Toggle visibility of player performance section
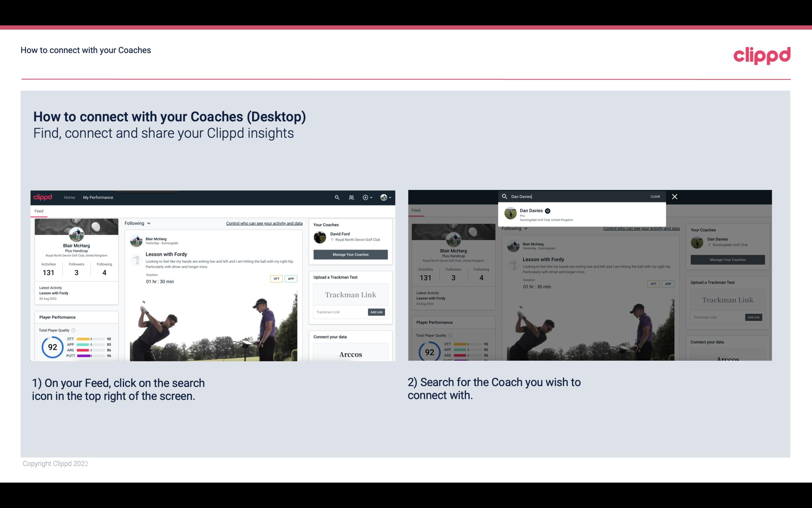 [x=57, y=317]
